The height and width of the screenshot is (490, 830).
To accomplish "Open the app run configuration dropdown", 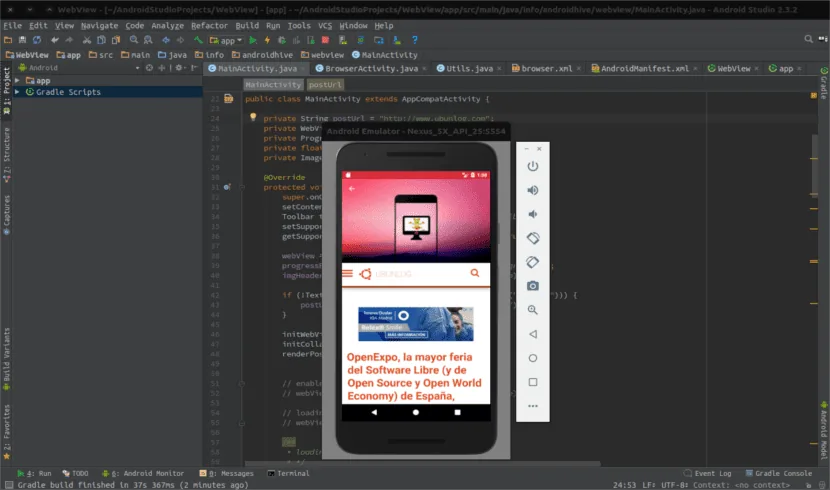I will [x=226, y=40].
